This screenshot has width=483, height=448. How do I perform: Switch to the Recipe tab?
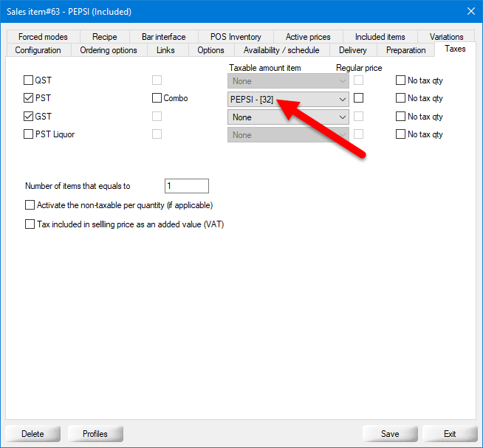click(x=105, y=37)
